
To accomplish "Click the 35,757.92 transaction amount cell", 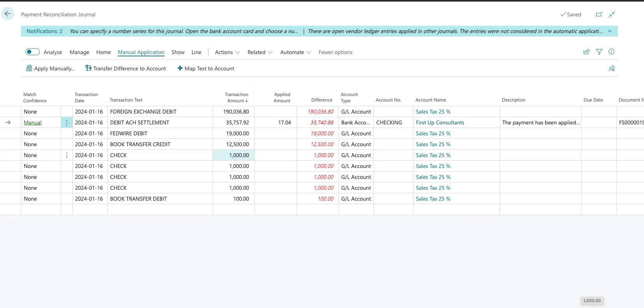I will 233,122.
